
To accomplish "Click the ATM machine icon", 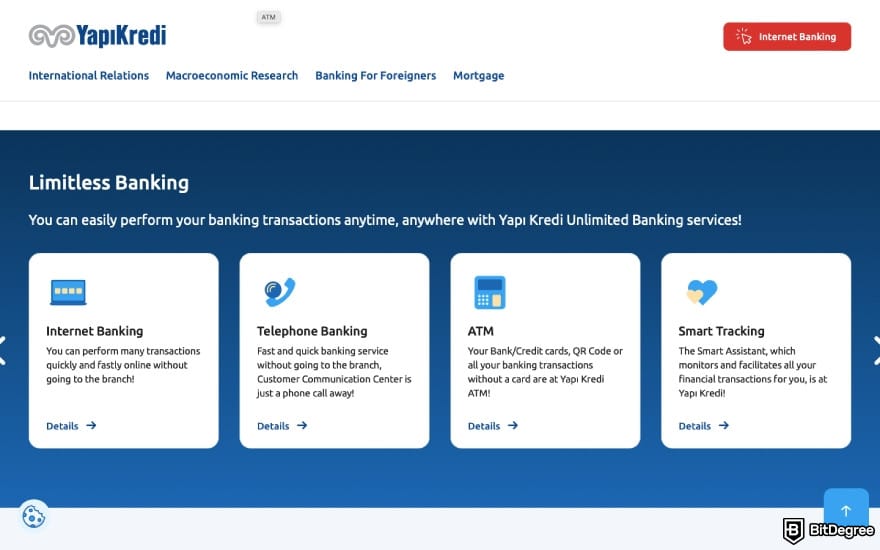I will point(490,292).
